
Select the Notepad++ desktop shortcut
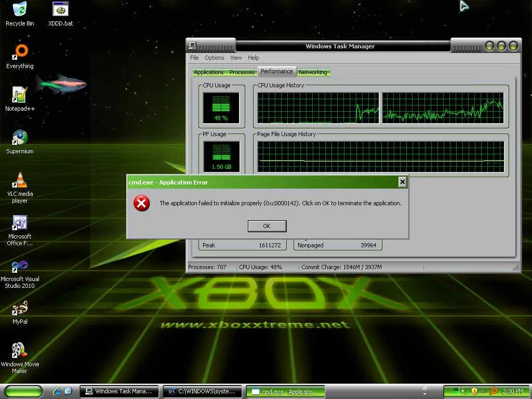point(20,99)
